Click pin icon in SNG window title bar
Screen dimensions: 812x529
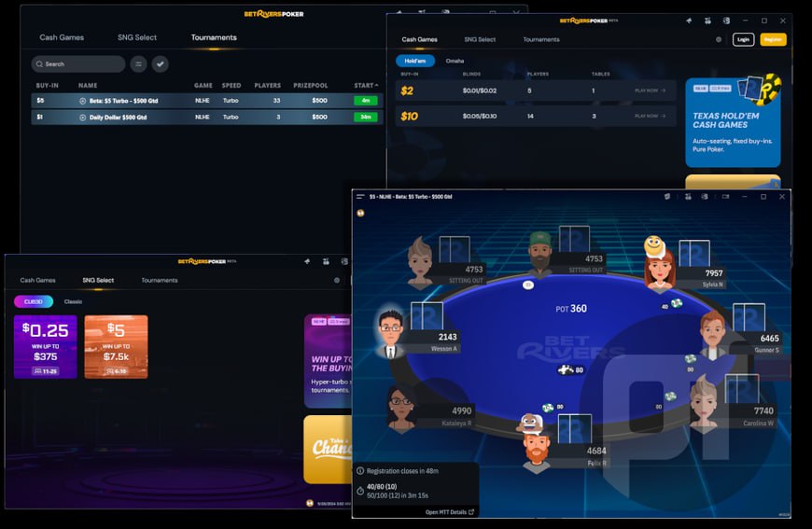[x=307, y=261]
